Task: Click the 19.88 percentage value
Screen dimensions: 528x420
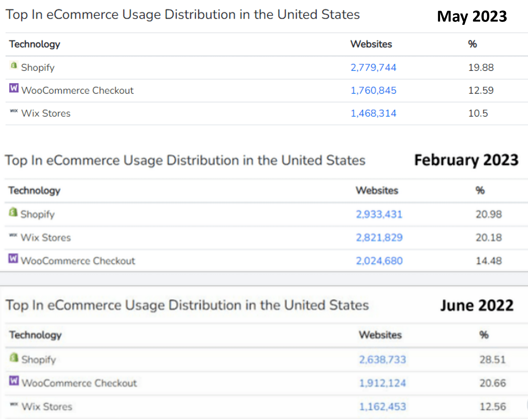Action: 481,67
